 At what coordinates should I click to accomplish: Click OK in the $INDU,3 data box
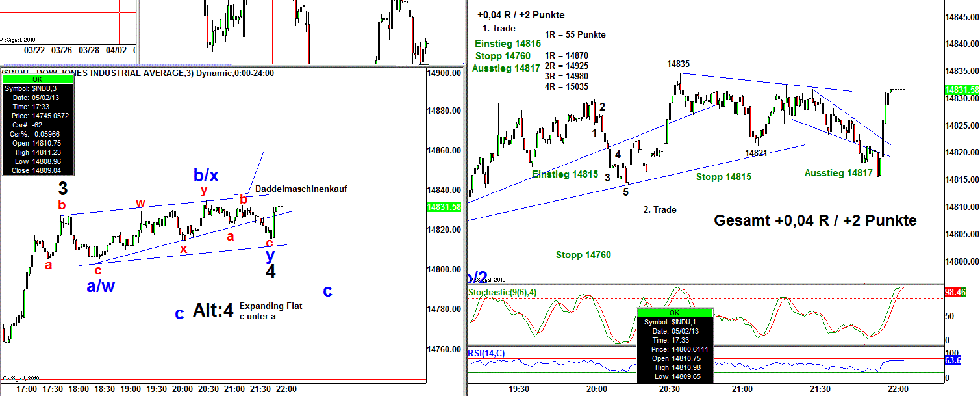(37, 79)
